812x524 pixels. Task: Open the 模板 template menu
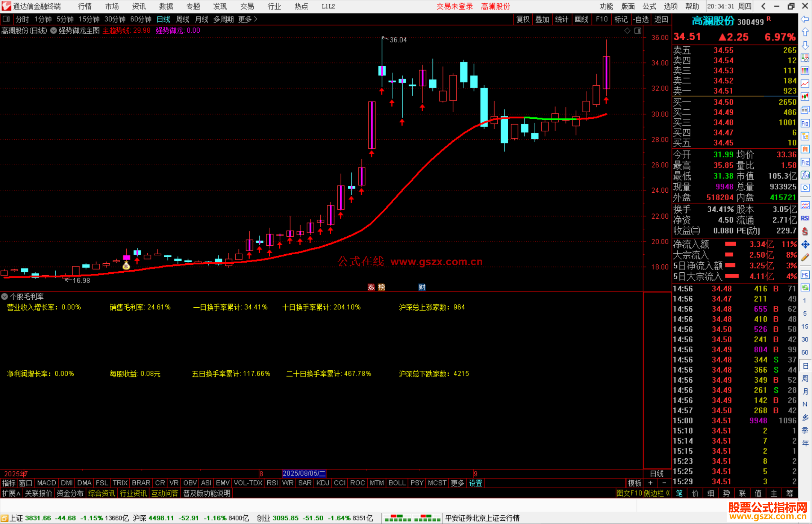(635, 483)
